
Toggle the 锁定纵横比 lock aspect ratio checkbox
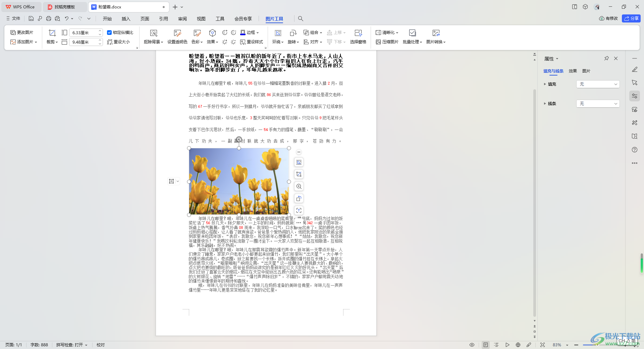[x=109, y=33]
